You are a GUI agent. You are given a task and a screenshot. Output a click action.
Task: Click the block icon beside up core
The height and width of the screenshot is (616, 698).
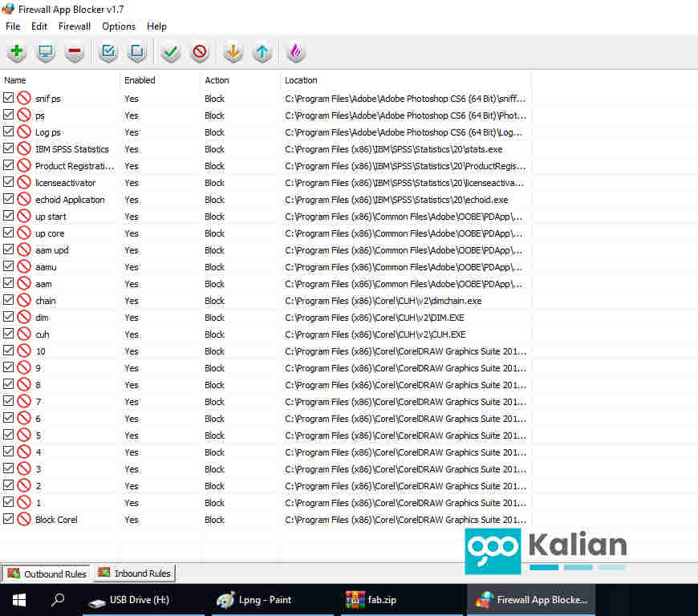(x=24, y=233)
